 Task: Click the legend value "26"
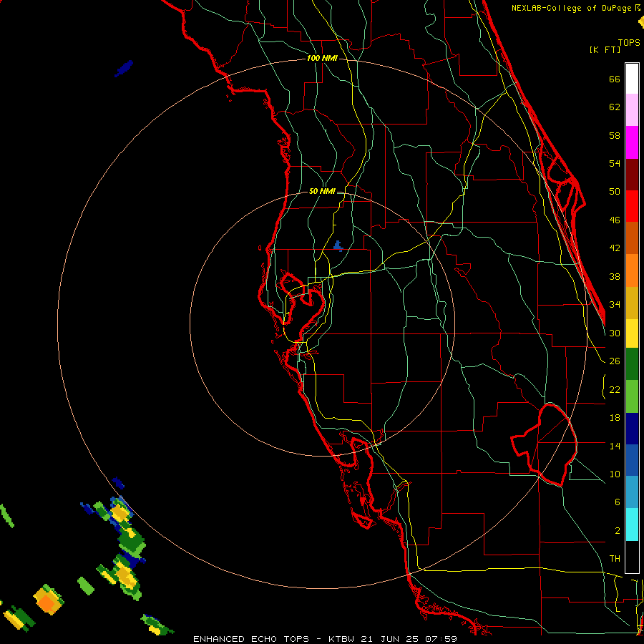615,361
